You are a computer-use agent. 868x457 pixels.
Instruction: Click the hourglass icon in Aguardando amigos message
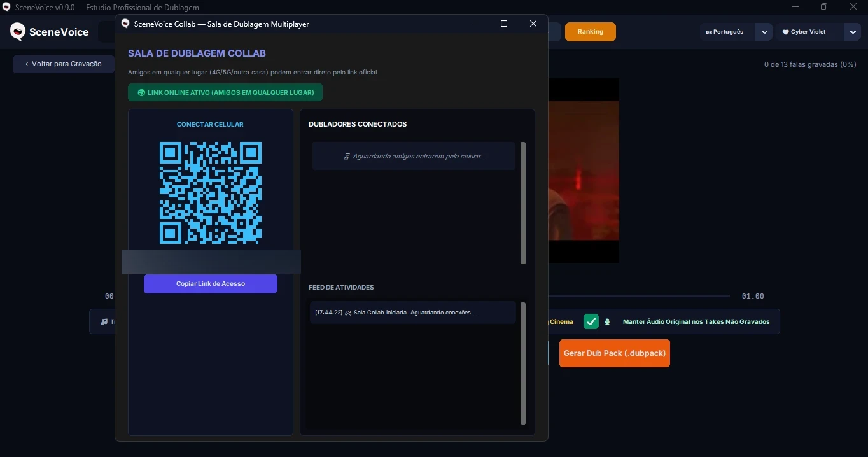(x=347, y=156)
